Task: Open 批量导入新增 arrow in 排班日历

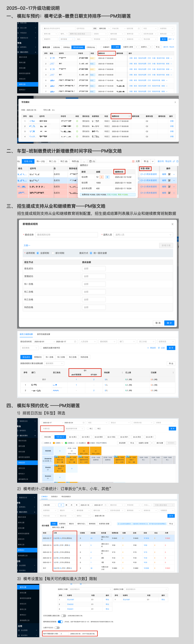Action: (152, 443)
